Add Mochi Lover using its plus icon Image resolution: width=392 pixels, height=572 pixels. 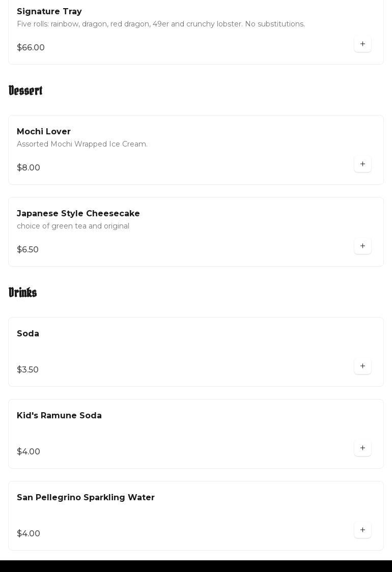tap(362, 164)
